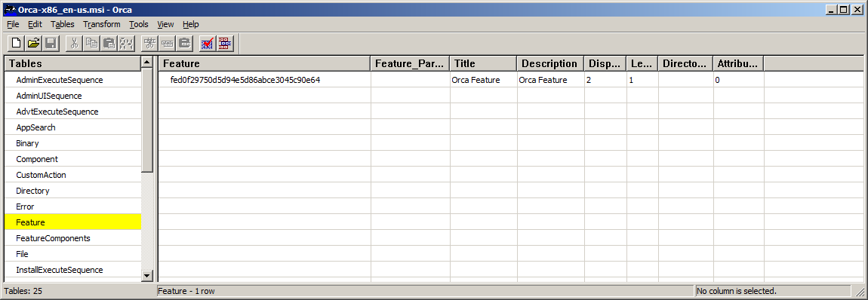This screenshot has height=300, width=868.
Task: Select the AdvtExecuteSequence table
Action: tap(72, 112)
